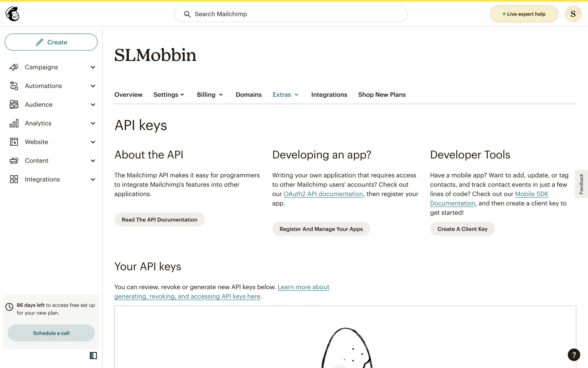The width and height of the screenshot is (588, 368).
Task: Toggle the sidebar collapse icon
Action: pyautogui.click(x=93, y=355)
